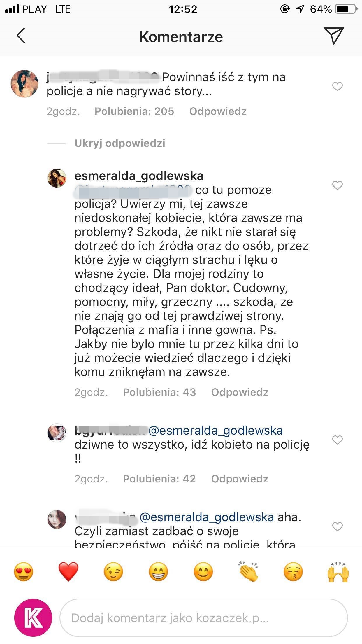Tap the pink K account avatar
This screenshot has height=644, width=362.
click(33, 618)
